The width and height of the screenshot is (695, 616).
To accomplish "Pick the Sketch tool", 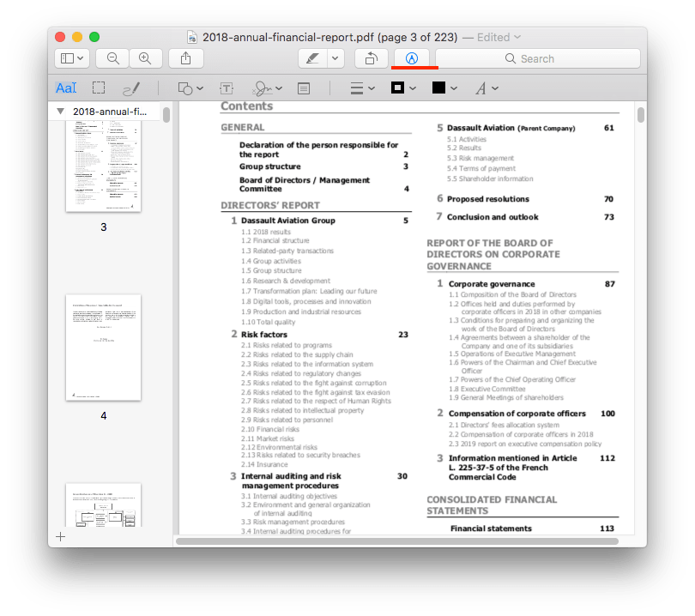I will coord(130,88).
